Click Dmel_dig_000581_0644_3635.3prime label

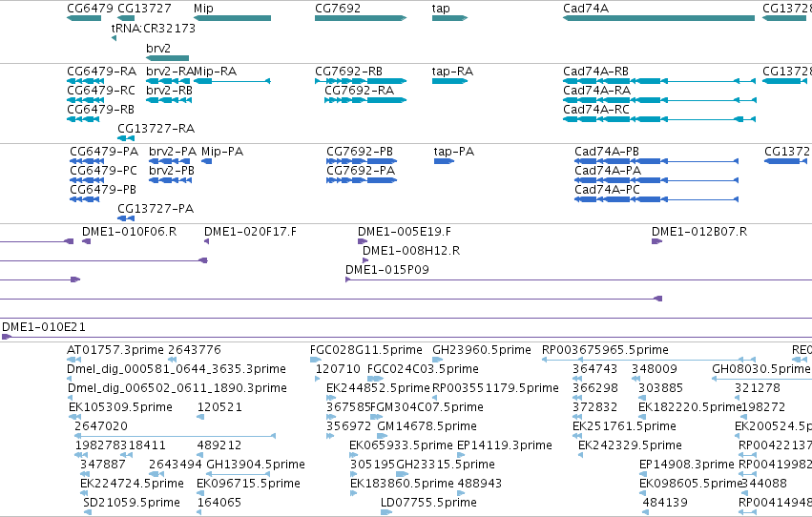177,369
